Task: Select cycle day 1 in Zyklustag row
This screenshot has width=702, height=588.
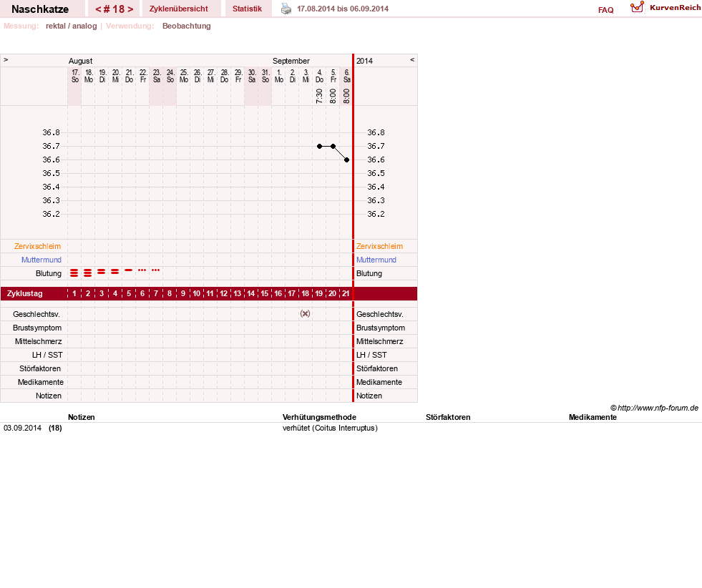Action: (x=74, y=293)
